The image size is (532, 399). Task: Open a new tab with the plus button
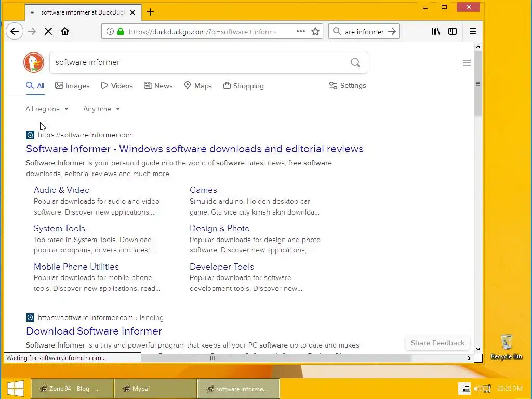click(x=150, y=12)
